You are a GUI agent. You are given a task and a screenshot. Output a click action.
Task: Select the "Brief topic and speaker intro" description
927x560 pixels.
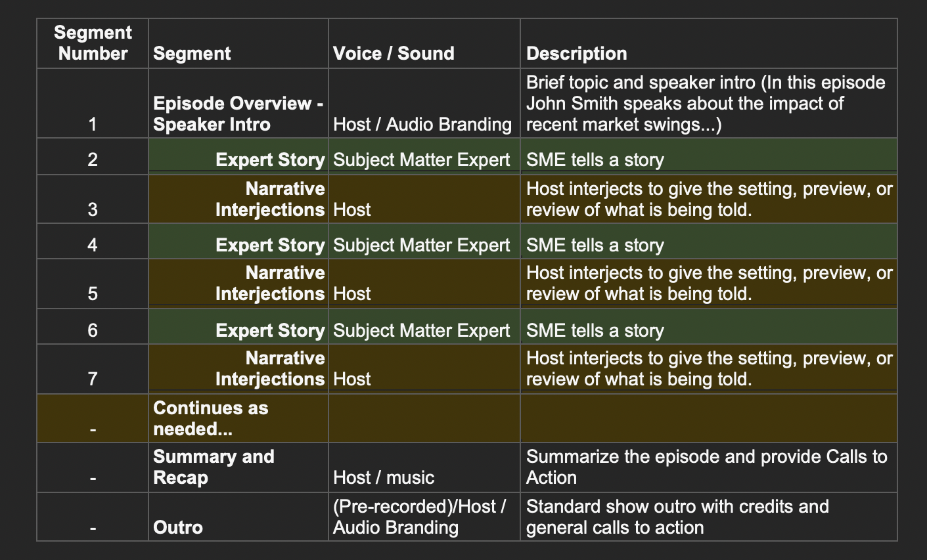709,103
